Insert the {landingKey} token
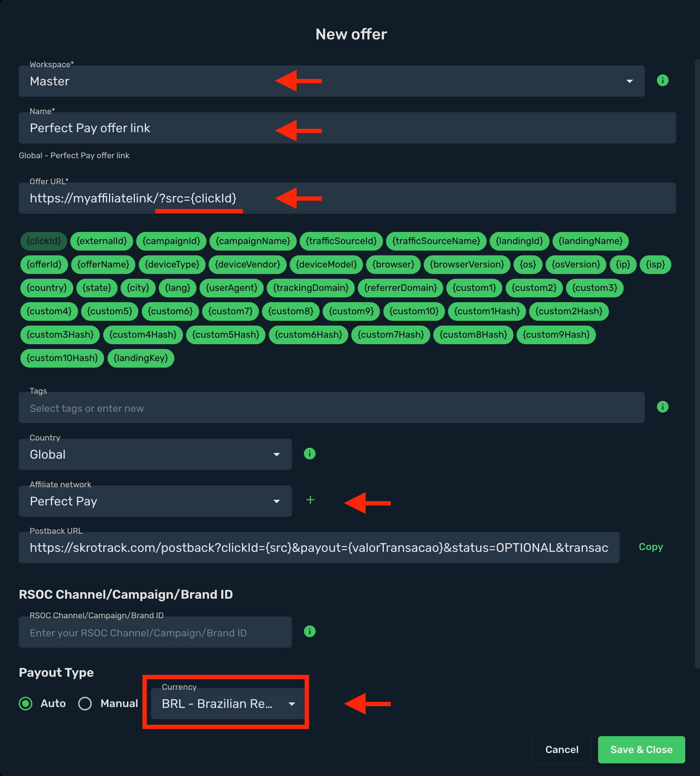Image resolution: width=700 pixels, height=776 pixels. 141,358
